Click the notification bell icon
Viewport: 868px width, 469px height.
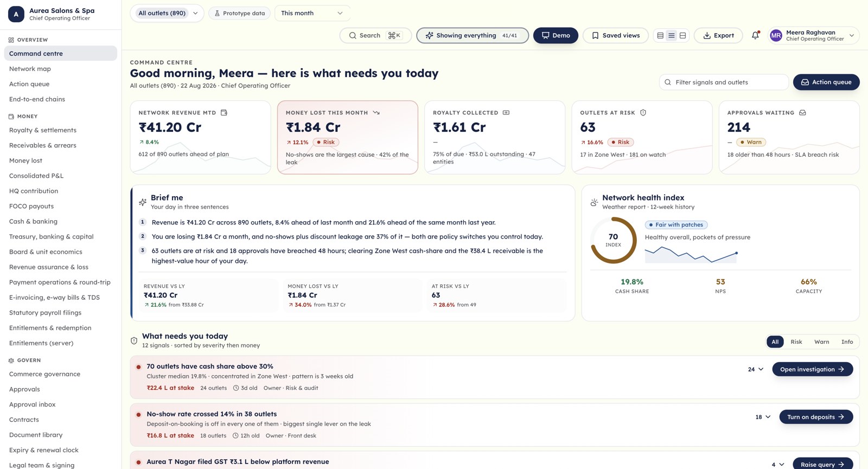tap(755, 35)
